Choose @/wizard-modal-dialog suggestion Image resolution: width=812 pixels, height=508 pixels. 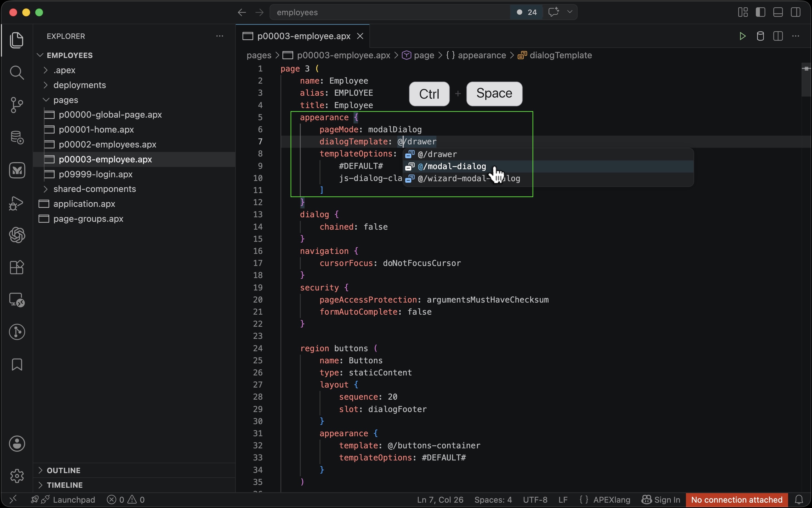548,178
